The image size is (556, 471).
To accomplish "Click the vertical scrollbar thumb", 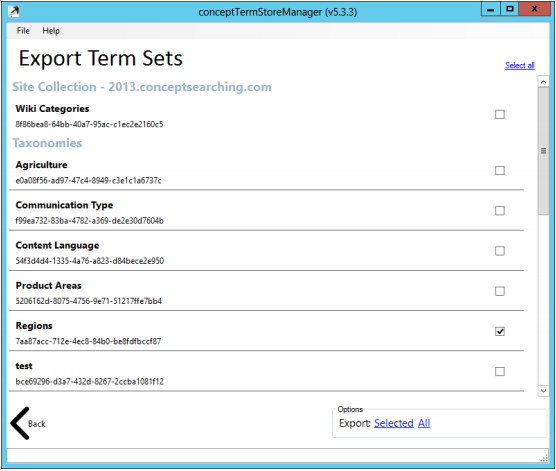I will point(543,151).
